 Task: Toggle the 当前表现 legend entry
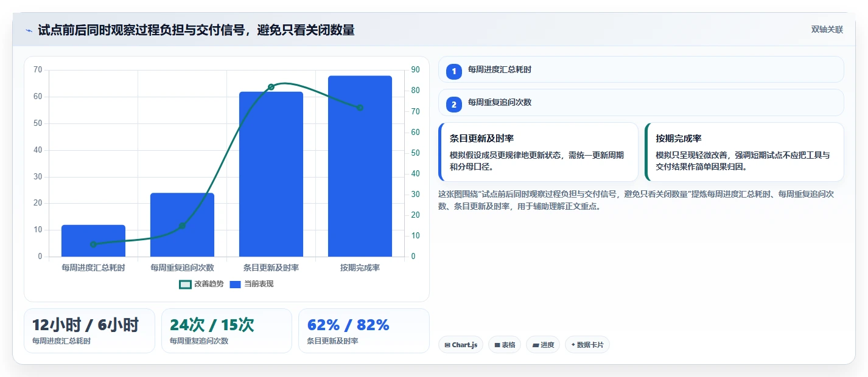click(x=251, y=284)
